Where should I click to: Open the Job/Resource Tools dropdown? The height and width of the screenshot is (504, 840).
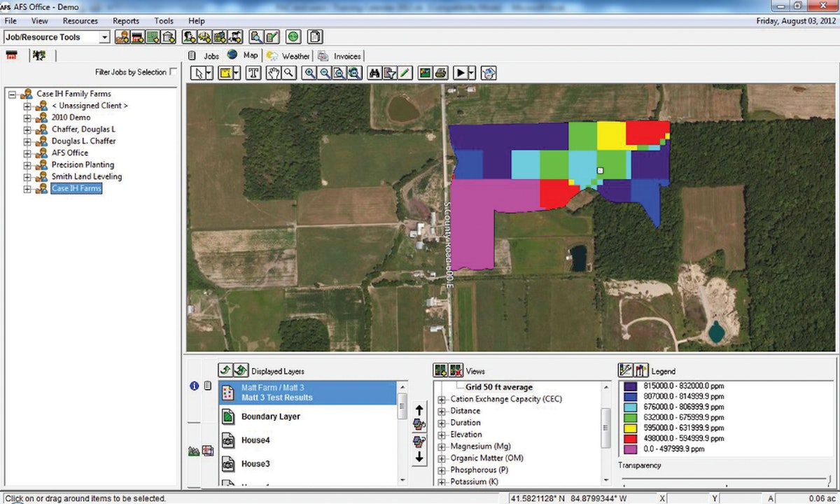[x=105, y=37]
